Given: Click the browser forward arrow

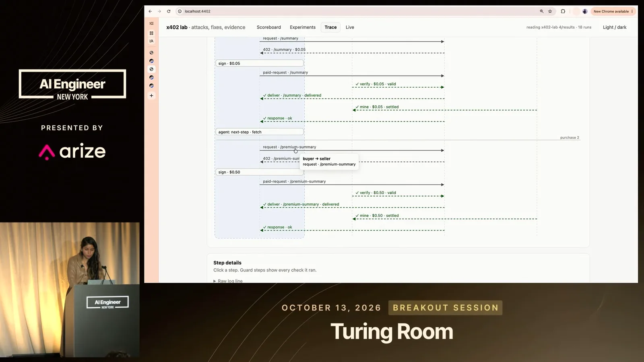Looking at the screenshot, I should (159, 11).
